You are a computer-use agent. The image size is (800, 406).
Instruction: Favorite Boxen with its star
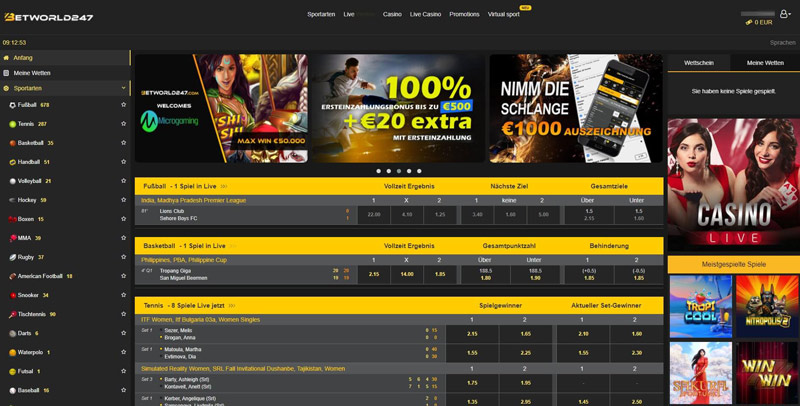pos(123,219)
